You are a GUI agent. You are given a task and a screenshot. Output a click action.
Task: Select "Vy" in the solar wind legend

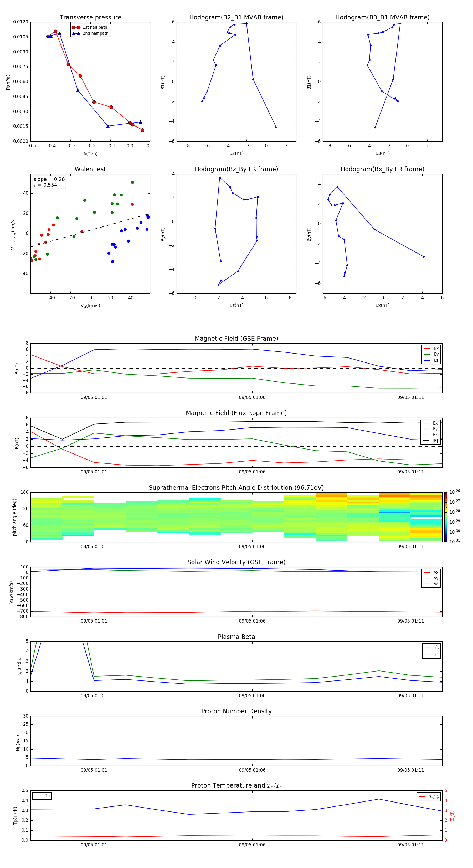pos(431,578)
